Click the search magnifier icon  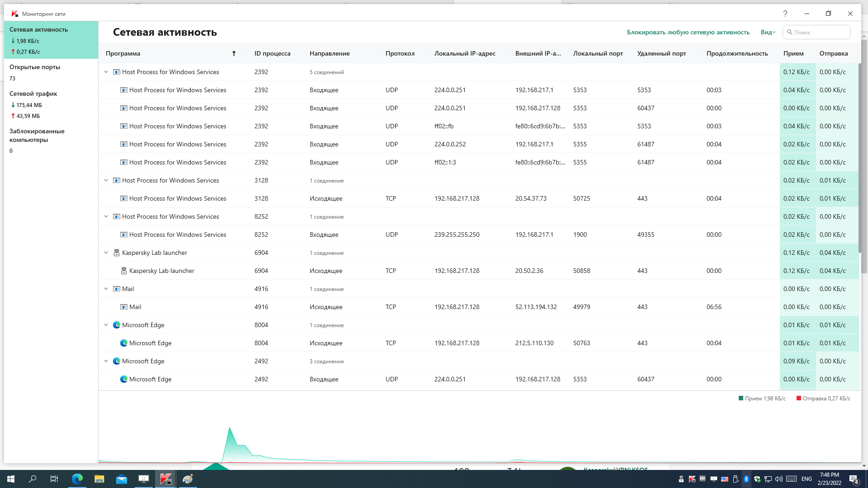coord(790,32)
